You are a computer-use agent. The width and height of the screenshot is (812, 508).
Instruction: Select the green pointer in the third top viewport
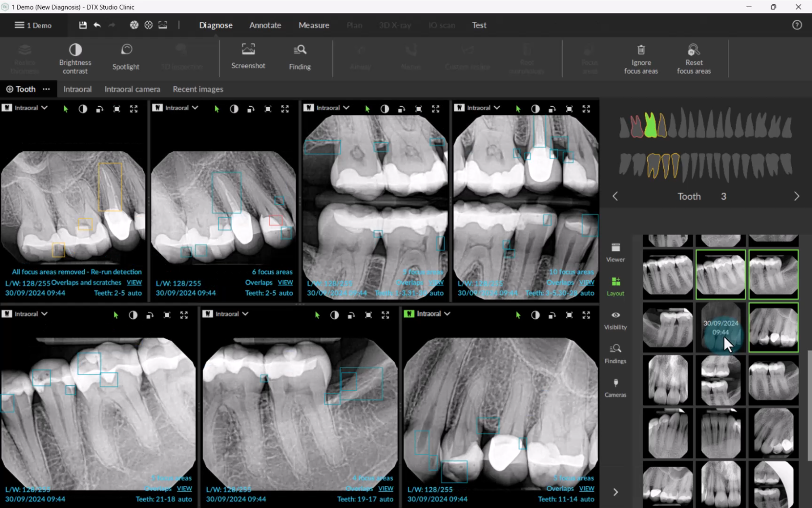tap(368, 109)
